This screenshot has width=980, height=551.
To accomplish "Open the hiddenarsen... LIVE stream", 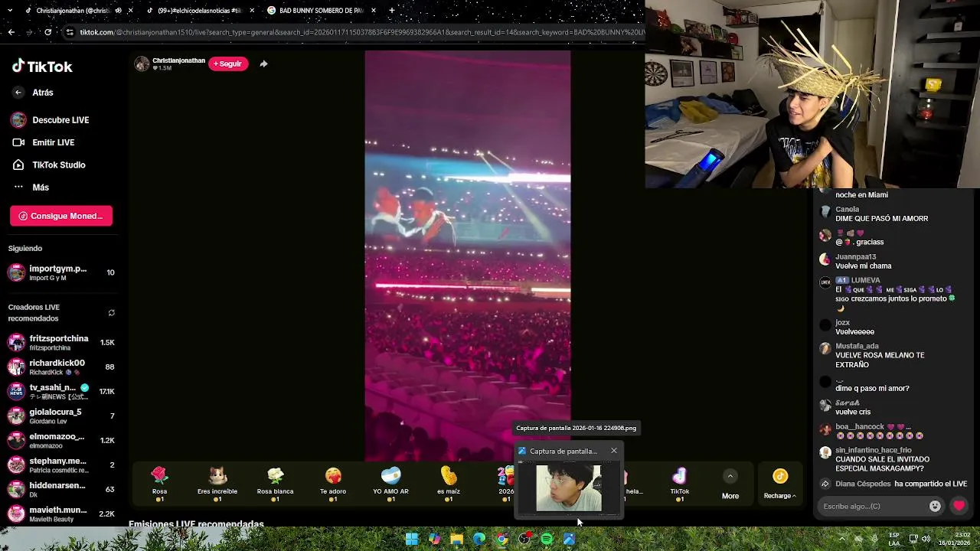I will pyautogui.click(x=61, y=490).
